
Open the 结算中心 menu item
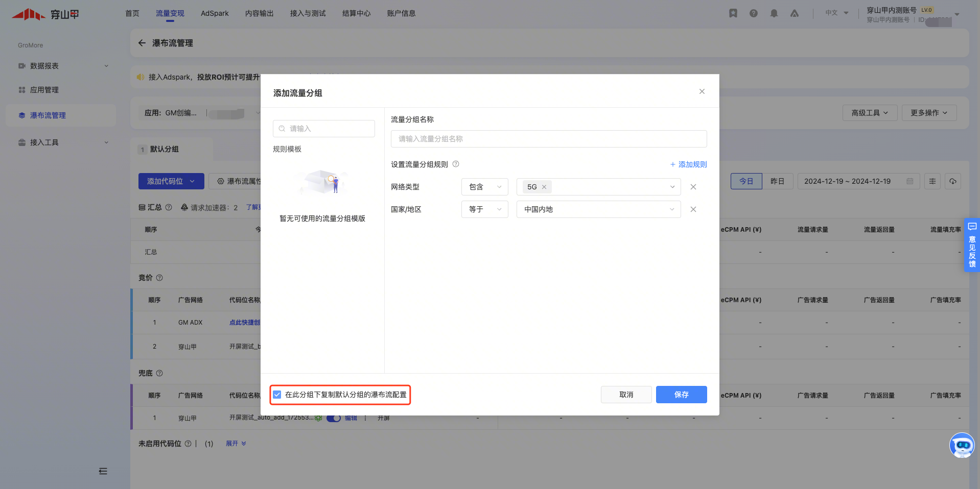(356, 13)
